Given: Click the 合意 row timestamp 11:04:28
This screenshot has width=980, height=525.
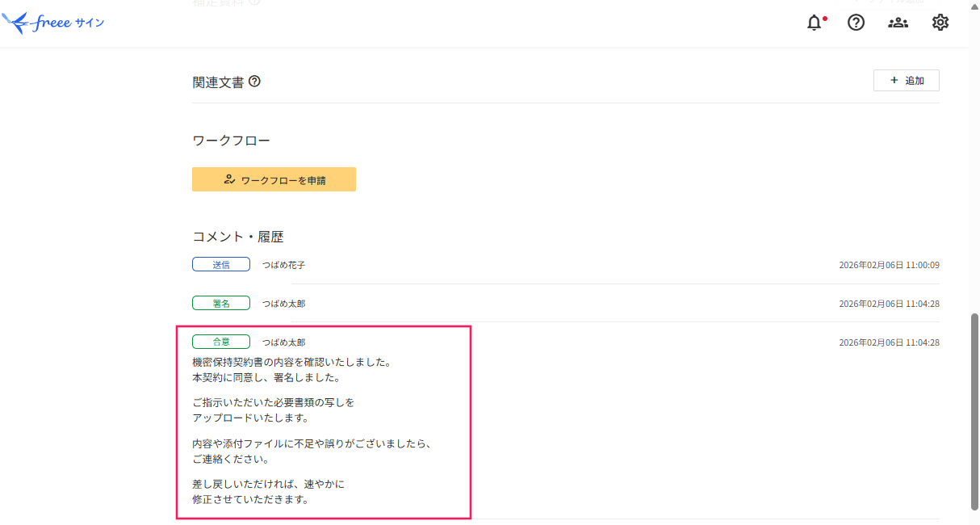Looking at the screenshot, I should [x=889, y=342].
